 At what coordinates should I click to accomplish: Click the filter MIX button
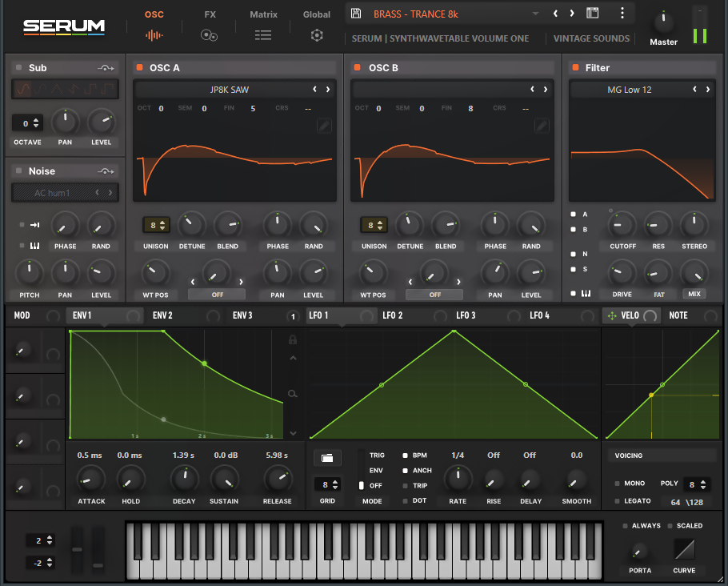pos(694,294)
